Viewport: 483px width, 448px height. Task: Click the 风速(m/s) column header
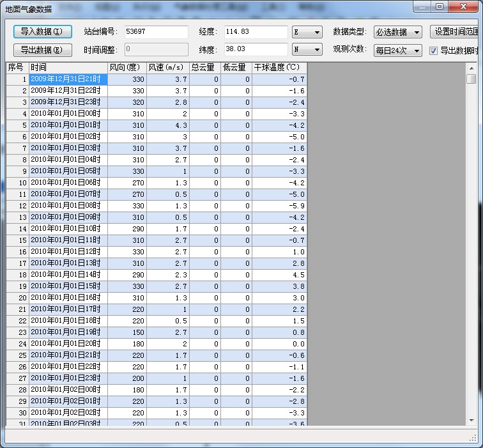pos(167,68)
